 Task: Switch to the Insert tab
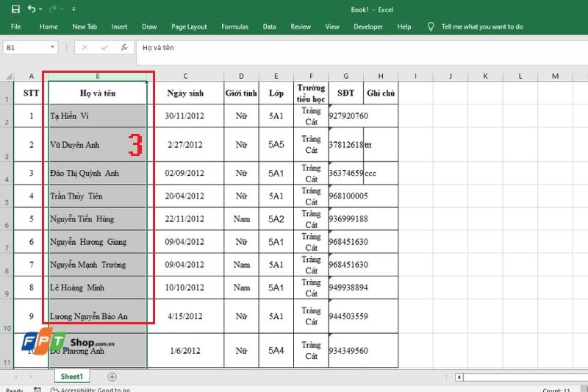(119, 26)
